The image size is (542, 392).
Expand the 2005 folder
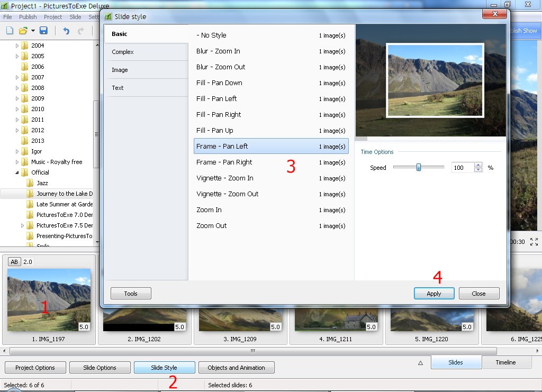pyautogui.click(x=17, y=56)
